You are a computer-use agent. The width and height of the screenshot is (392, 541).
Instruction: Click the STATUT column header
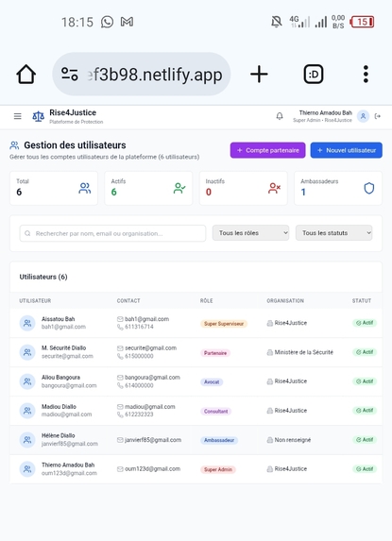(x=362, y=301)
